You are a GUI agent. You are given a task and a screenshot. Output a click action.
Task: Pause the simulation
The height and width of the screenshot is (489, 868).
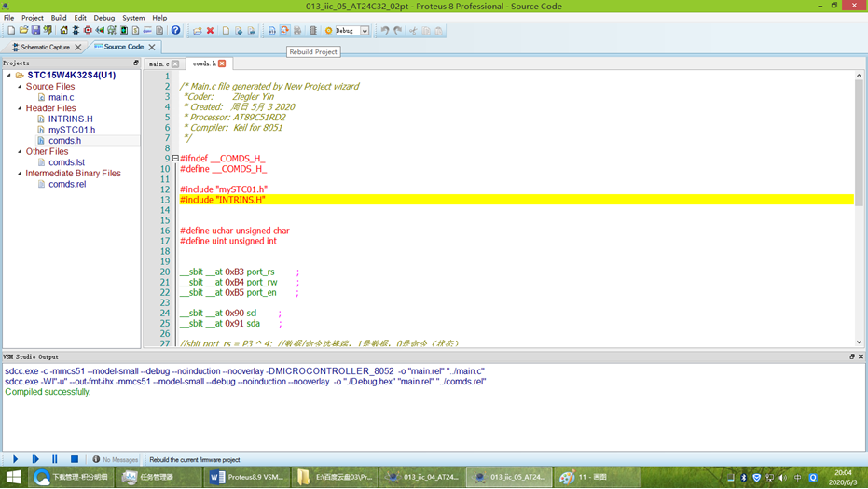tap(54, 459)
